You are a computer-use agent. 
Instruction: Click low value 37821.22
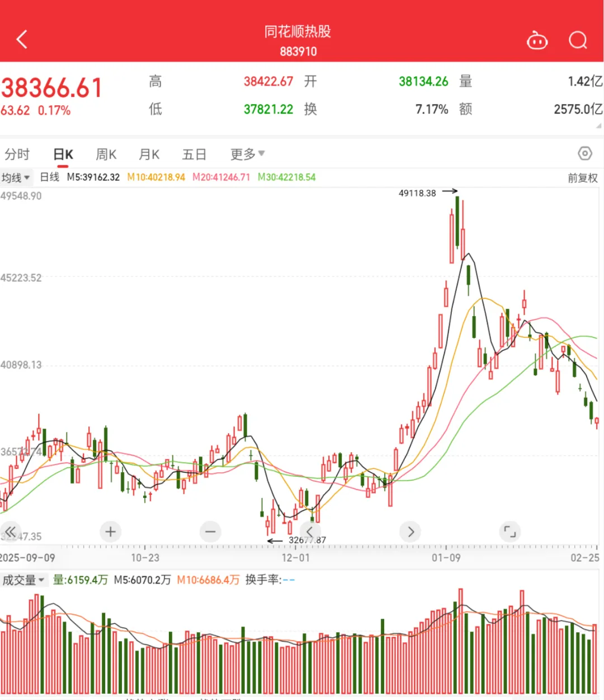click(268, 109)
